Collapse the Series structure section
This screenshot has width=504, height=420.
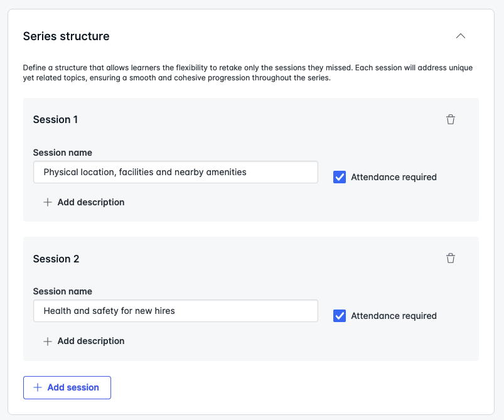(460, 36)
